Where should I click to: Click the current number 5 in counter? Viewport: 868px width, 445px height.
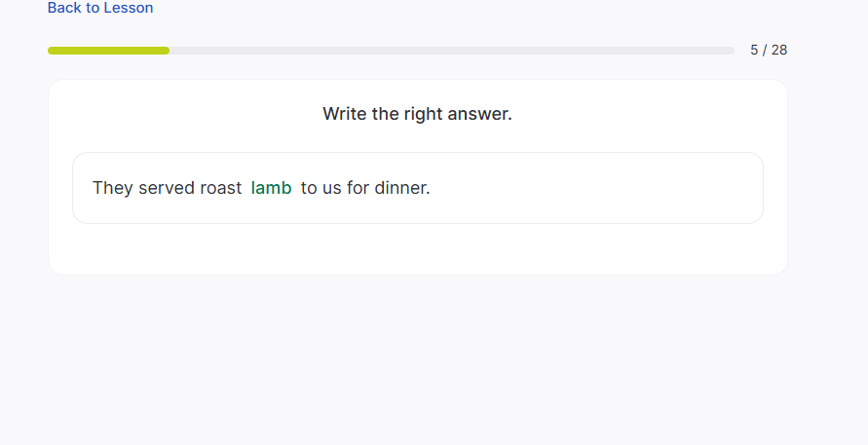pyautogui.click(x=754, y=50)
